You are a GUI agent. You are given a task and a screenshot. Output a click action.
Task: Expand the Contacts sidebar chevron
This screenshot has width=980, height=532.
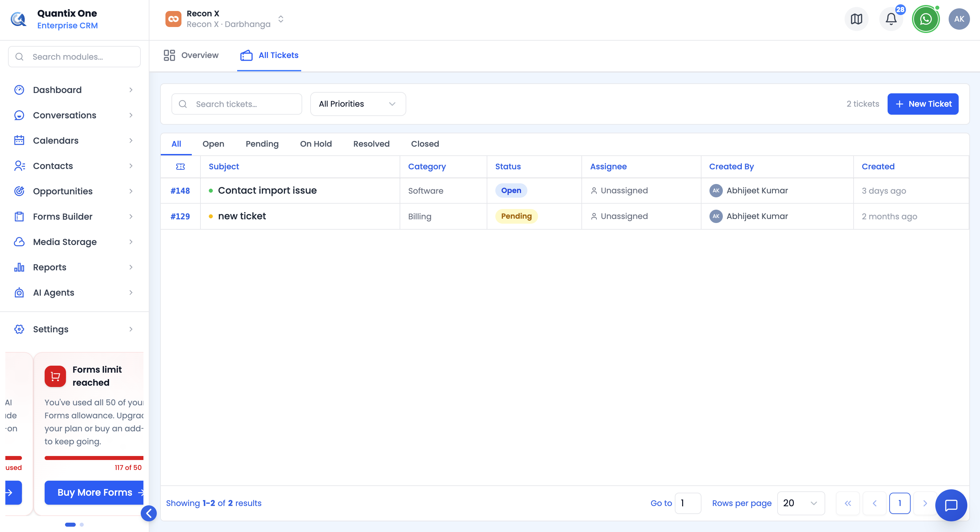pos(131,166)
